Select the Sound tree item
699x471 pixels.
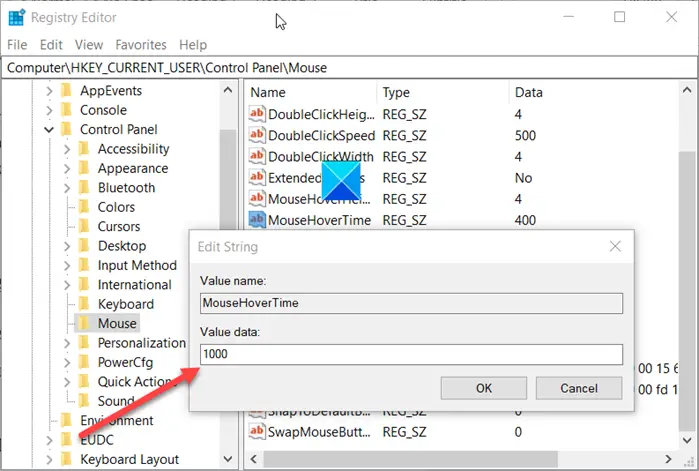116,401
